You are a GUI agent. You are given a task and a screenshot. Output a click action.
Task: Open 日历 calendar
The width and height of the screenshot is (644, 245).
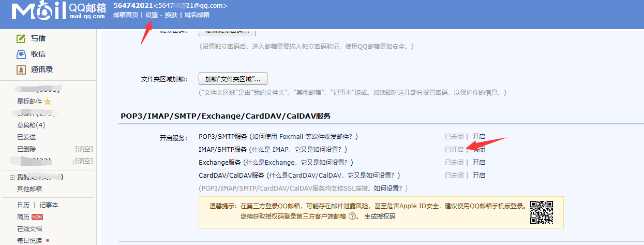(23, 205)
